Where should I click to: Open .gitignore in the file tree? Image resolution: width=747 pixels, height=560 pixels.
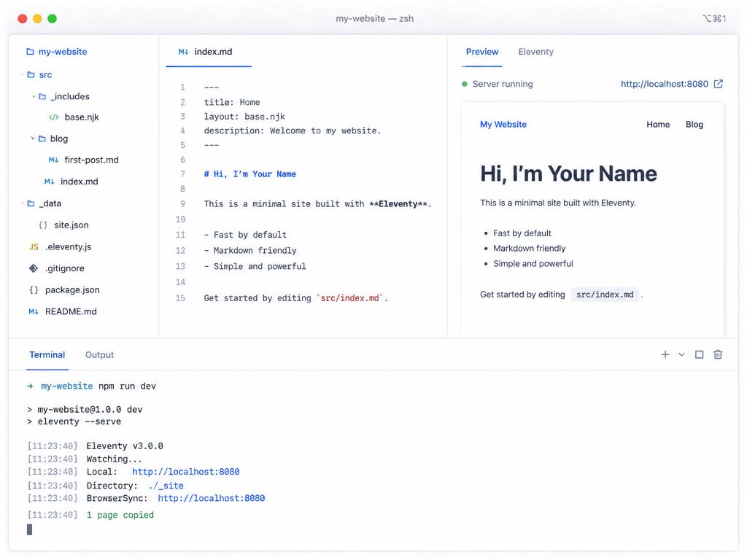[65, 268]
